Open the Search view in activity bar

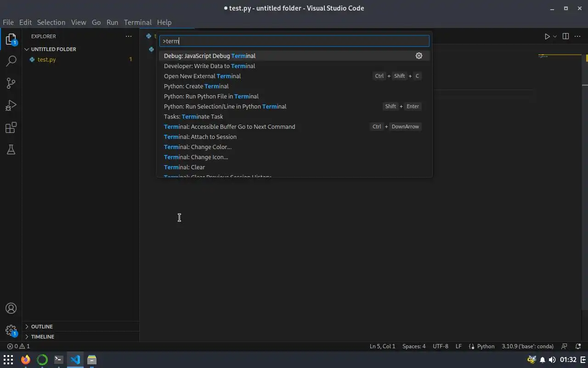pos(11,61)
